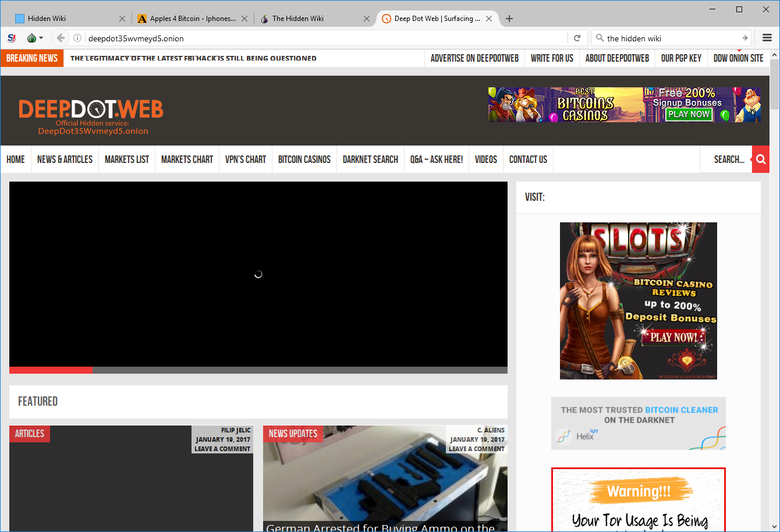Screen dimensions: 780x532
Task: Click ADVERTISE ON DEEPDOTWEB link
Action: pos(474,58)
